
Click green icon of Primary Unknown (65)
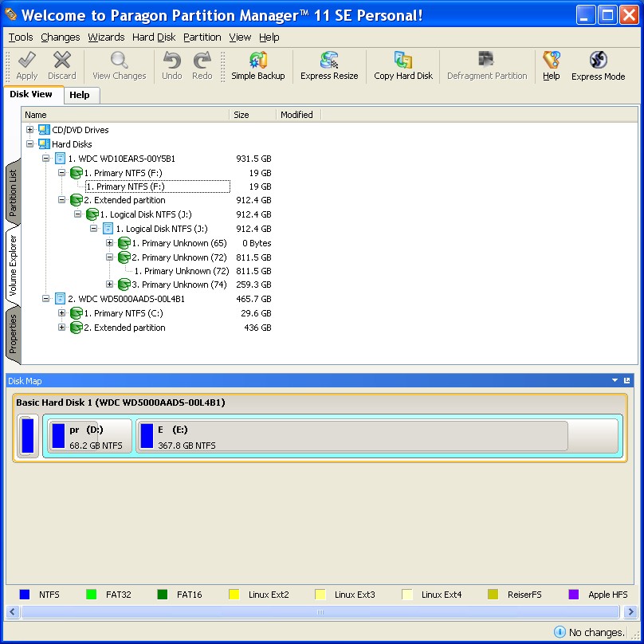(x=124, y=243)
